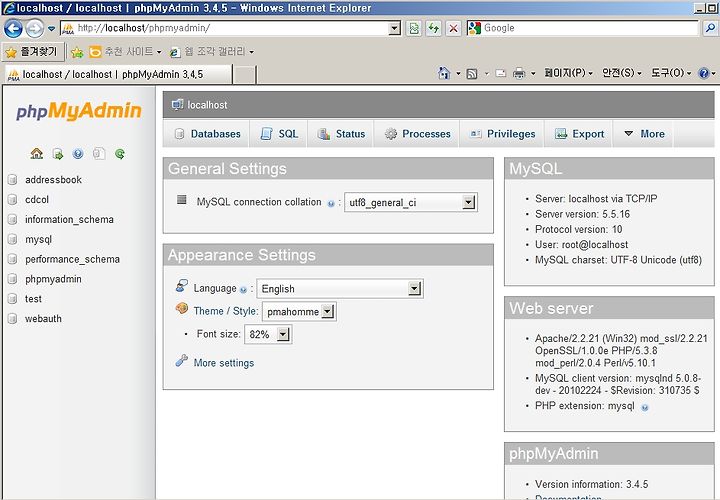Click the database icon beside test

(x=12, y=298)
